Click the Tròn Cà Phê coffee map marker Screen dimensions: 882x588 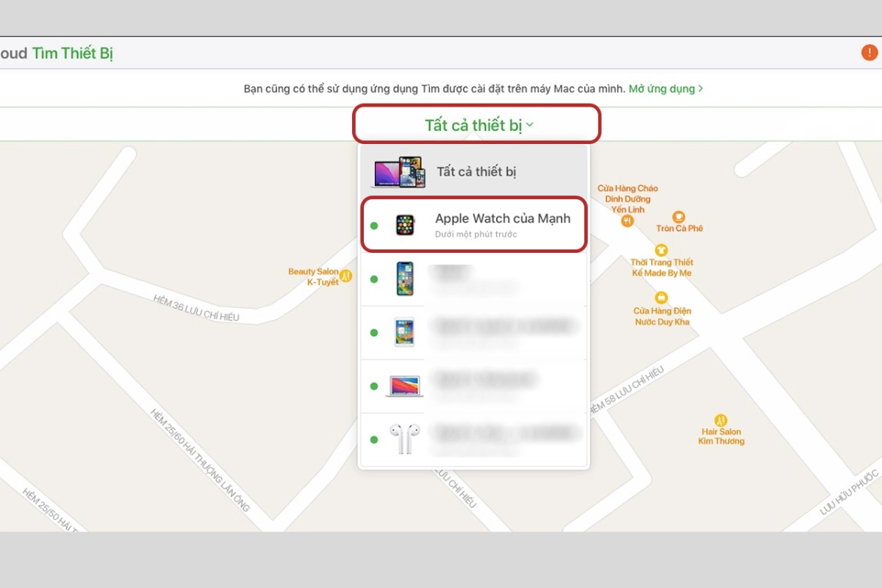tap(678, 216)
